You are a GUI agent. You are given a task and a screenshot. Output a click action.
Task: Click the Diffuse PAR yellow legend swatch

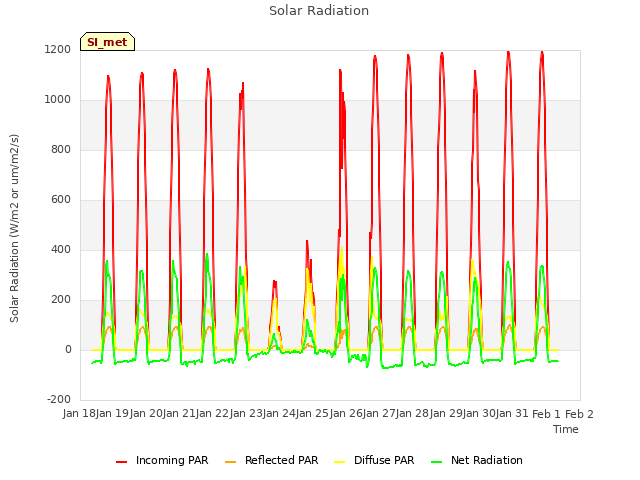click(x=340, y=462)
